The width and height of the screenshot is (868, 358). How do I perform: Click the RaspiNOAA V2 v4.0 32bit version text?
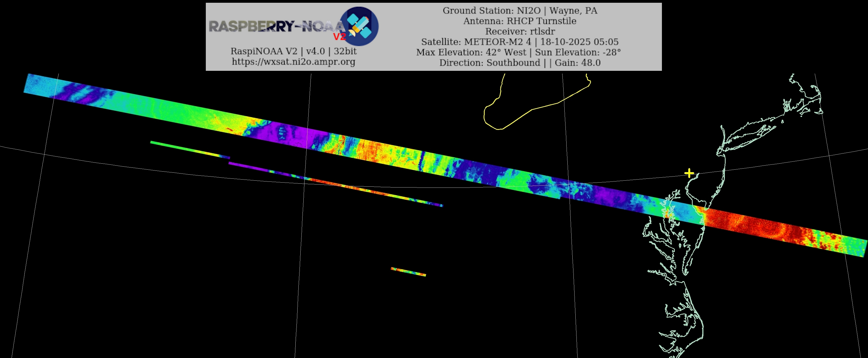click(293, 51)
